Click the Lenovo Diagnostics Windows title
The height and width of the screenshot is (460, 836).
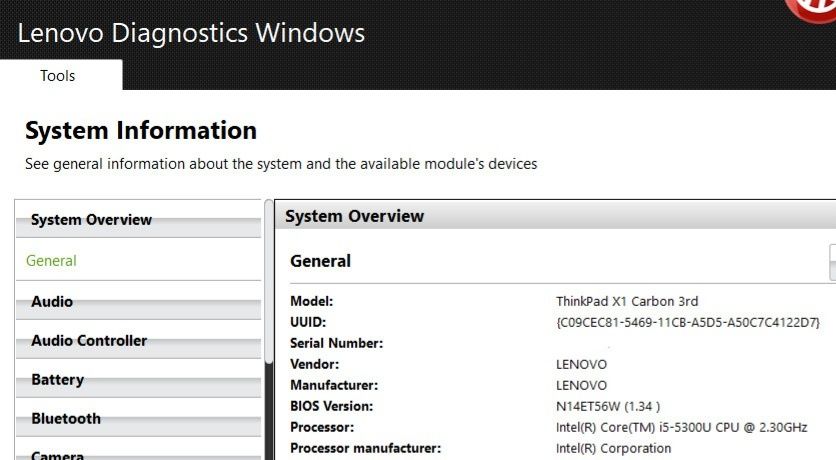click(x=191, y=33)
